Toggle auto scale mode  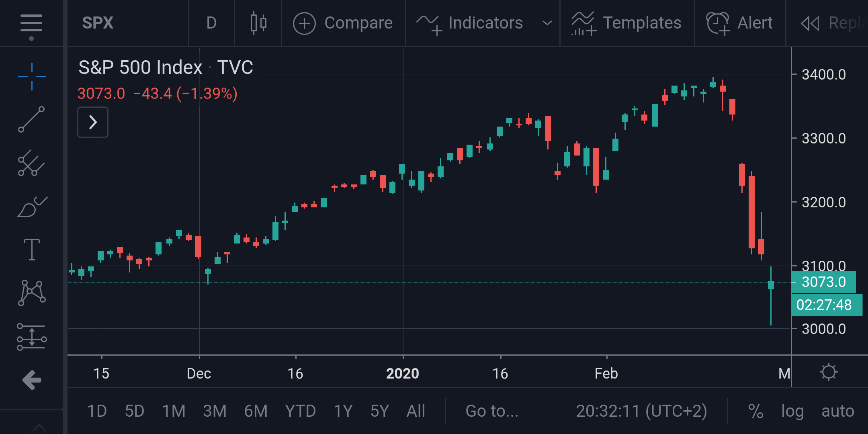pyautogui.click(x=838, y=411)
